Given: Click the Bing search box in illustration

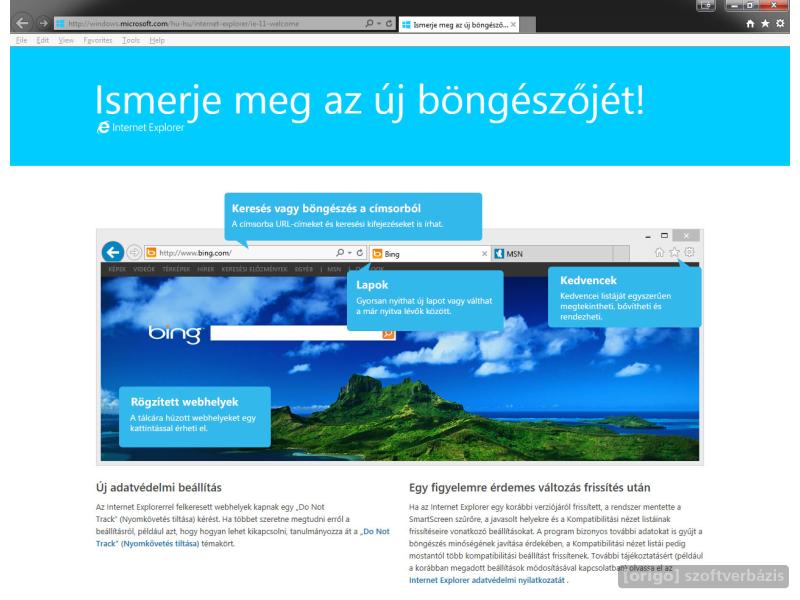Looking at the screenshot, I should (296, 333).
